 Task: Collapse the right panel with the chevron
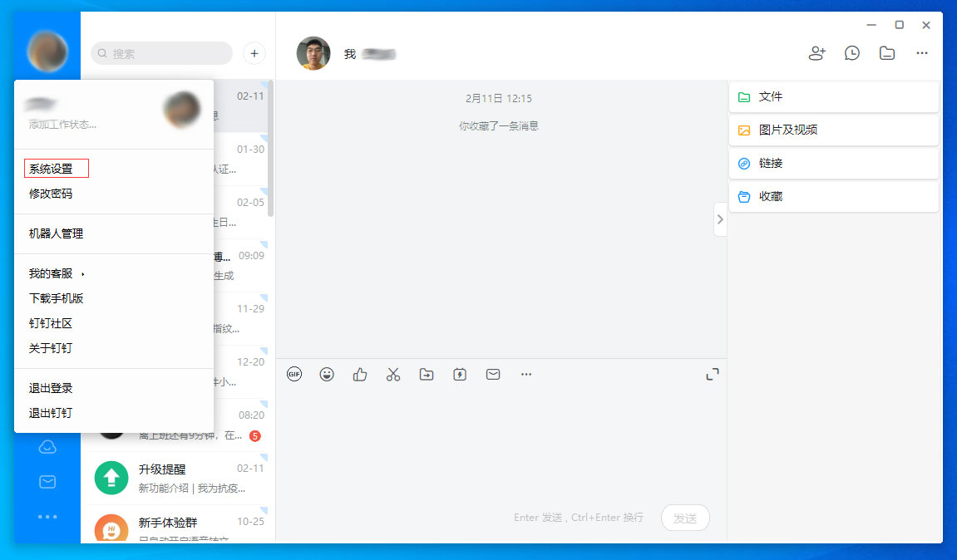coord(720,219)
